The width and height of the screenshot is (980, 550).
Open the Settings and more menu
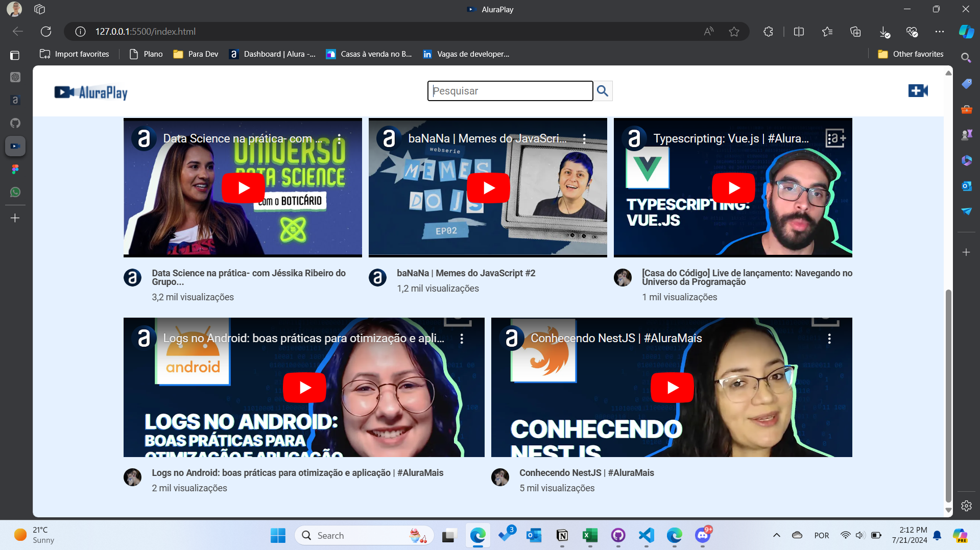click(940, 32)
